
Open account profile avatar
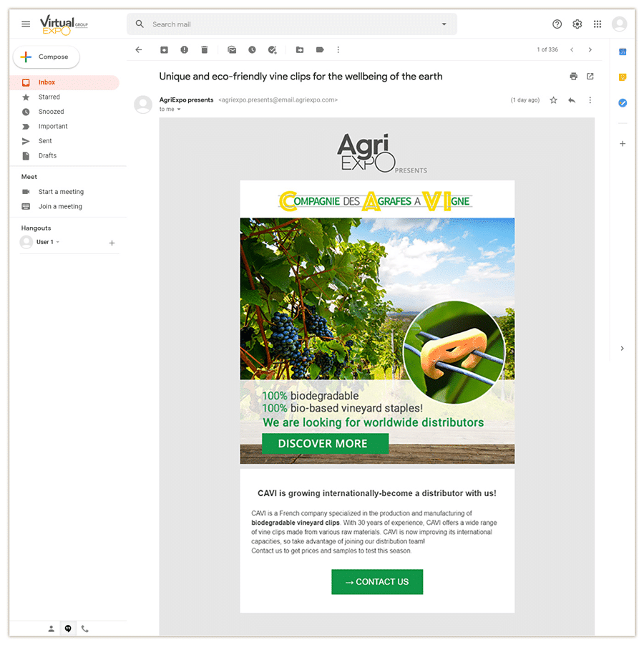[620, 24]
